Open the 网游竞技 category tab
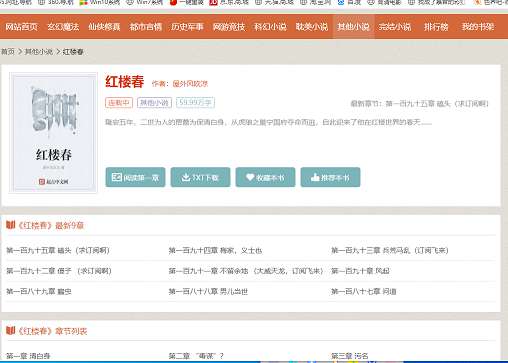Screen dimensions: 508x363 (x=229, y=27)
